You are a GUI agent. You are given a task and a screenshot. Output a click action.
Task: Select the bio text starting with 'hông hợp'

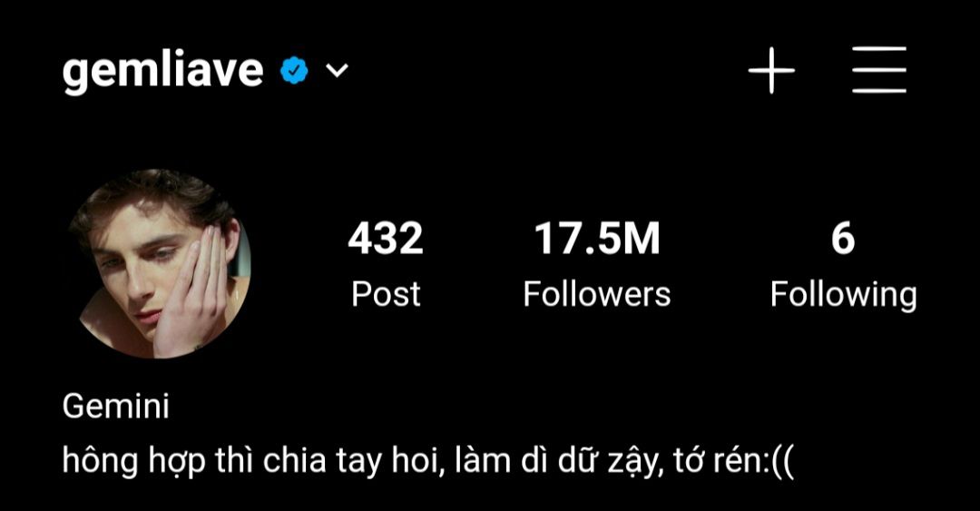coord(428,462)
